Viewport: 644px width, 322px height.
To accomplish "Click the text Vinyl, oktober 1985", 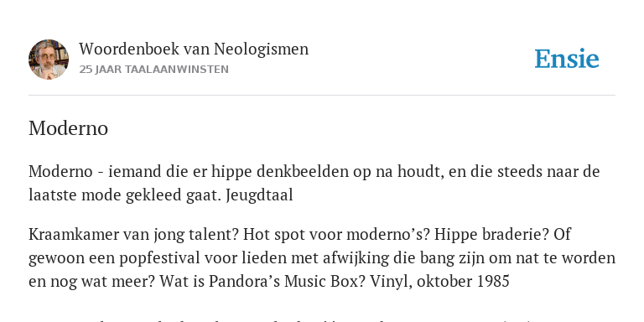I will (x=440, y=282).
